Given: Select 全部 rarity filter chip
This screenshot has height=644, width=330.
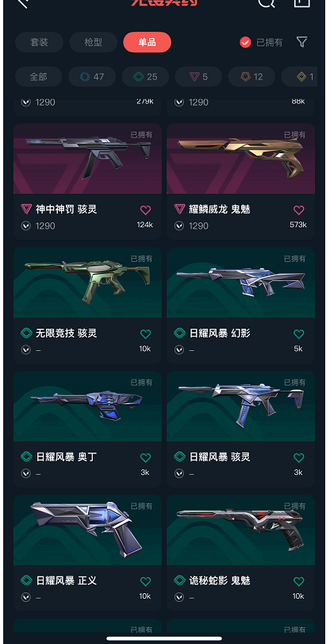Looking at the screenshot, I should [x=39, y=77].
